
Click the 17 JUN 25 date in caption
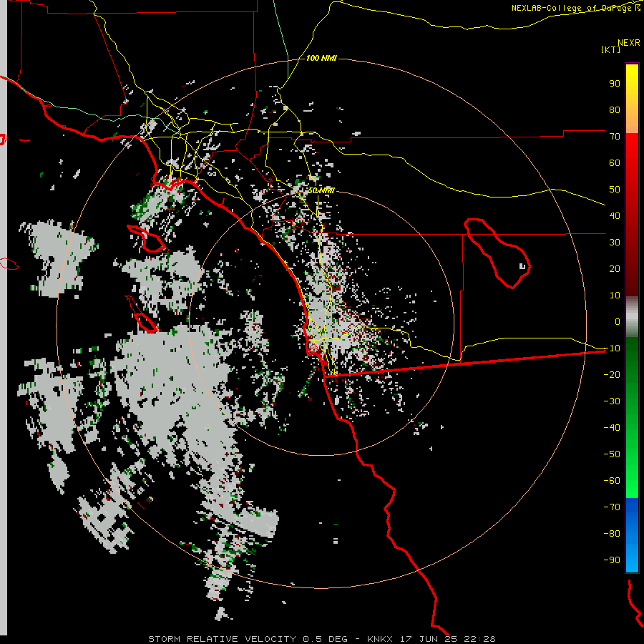(x=429, y=639)
